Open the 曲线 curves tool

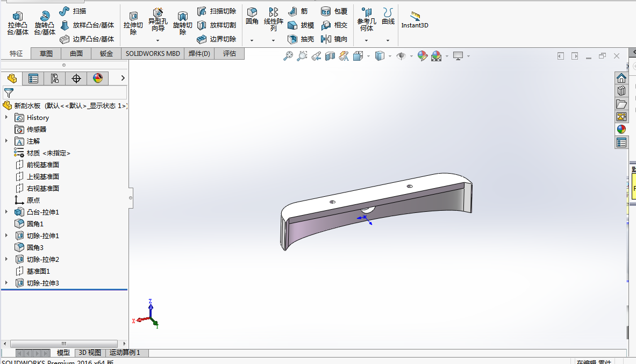388,16
